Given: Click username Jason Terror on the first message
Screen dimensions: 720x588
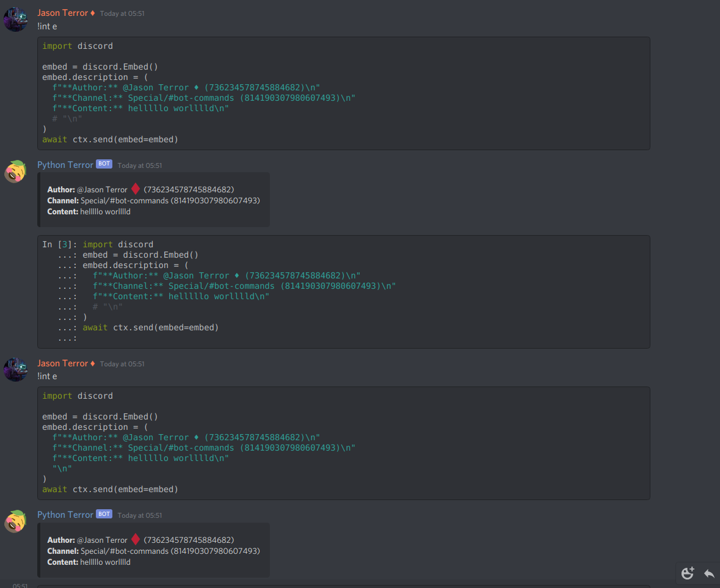Looking at the screenshot, I should coord(62,13).
